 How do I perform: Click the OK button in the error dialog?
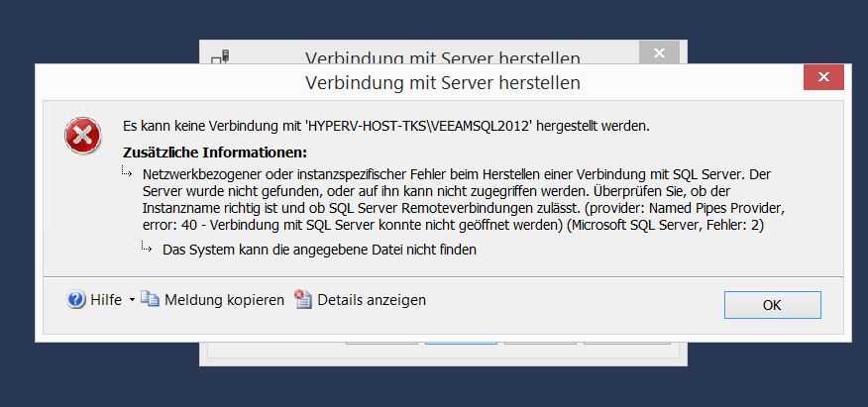coord(772,305)
